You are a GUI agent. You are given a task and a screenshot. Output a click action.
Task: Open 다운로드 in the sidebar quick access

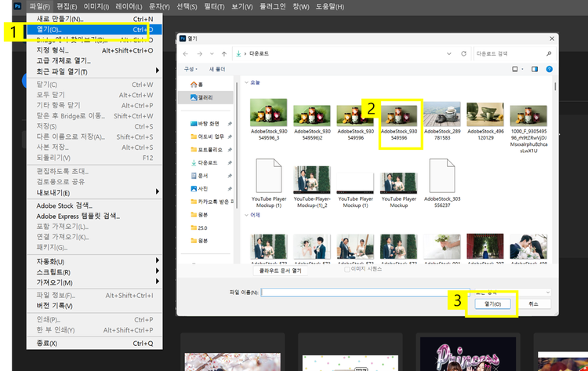[x=205, y=163]
